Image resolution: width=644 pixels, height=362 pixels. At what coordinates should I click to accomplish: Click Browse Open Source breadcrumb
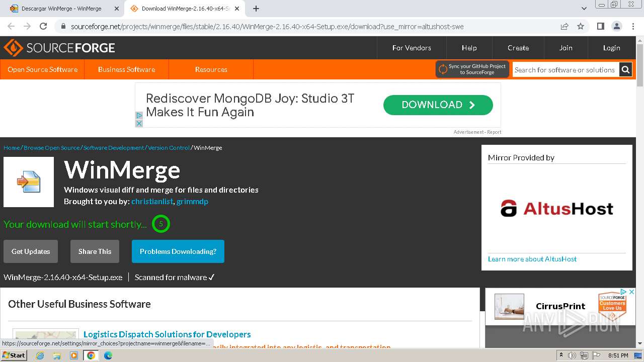pos(51,147)
